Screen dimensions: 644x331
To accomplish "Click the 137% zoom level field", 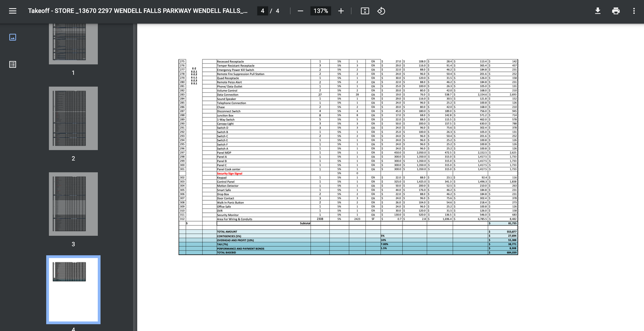I will (x=320, y=11).
